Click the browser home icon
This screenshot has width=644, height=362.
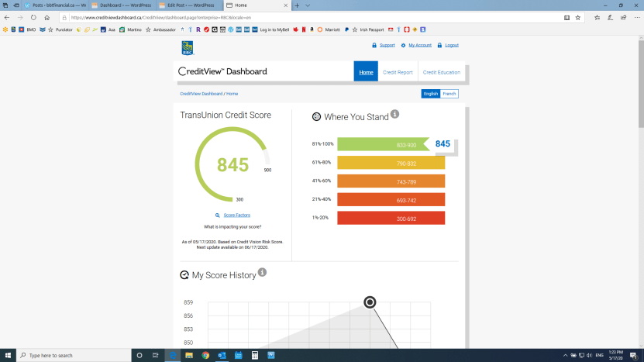(47, 17)
